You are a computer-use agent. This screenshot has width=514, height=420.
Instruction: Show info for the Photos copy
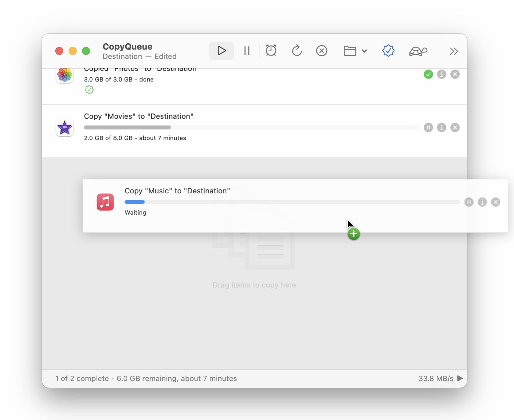[442, 74]
